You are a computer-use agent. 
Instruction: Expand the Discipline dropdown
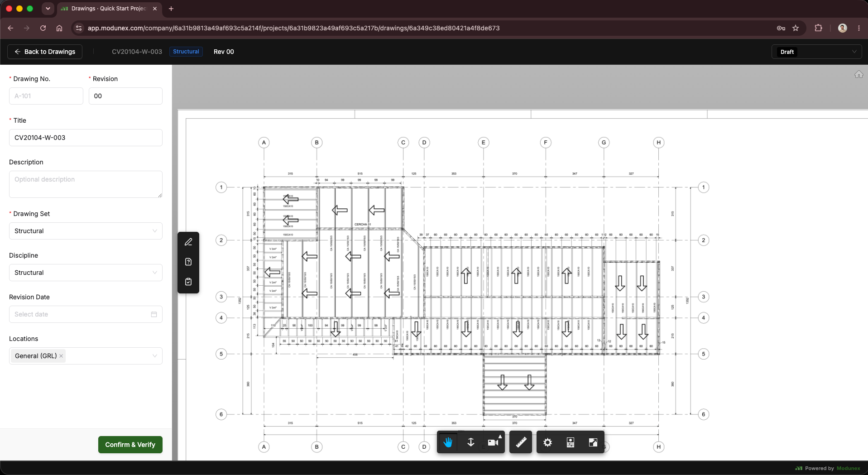pyautogui.click(x=86, y=273)
